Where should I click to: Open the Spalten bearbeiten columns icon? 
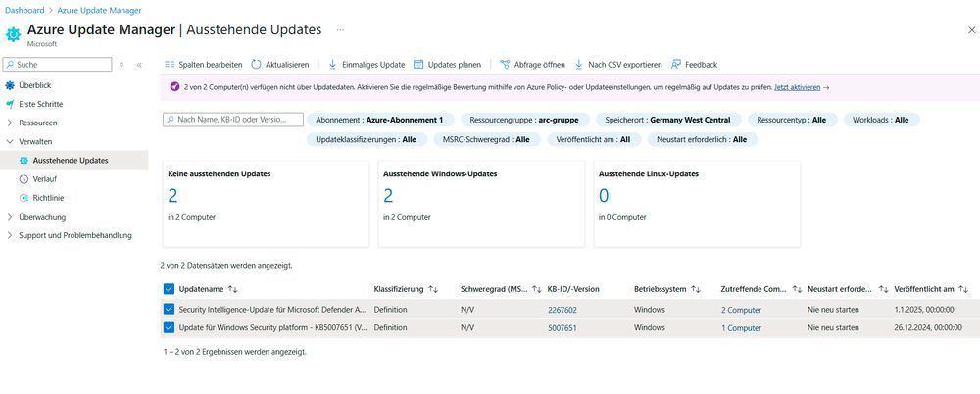[x=170, y=65]
